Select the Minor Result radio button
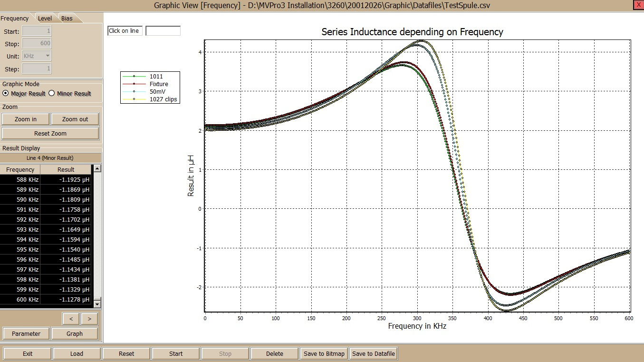 pyautogui.click(x=52, y=94)
